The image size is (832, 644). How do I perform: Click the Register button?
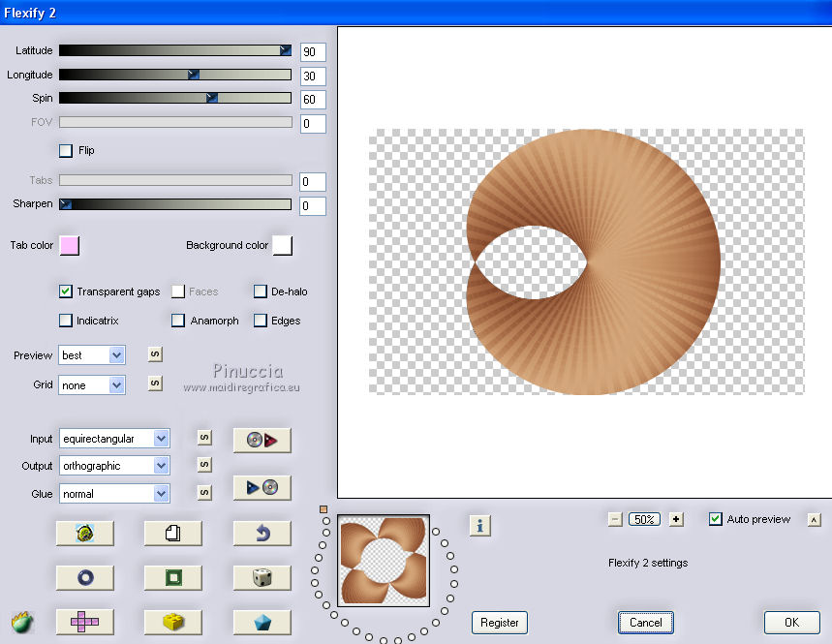[500, 623]
